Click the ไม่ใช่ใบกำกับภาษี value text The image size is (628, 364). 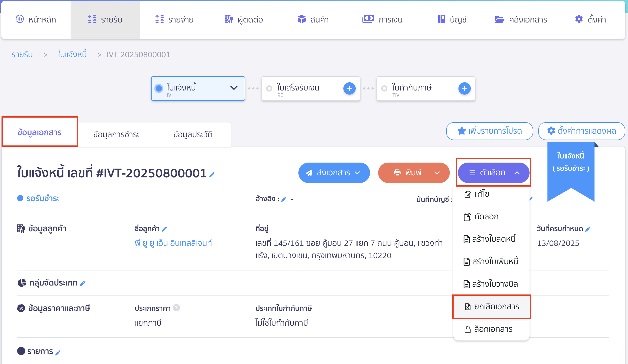(x=282, y=323)
